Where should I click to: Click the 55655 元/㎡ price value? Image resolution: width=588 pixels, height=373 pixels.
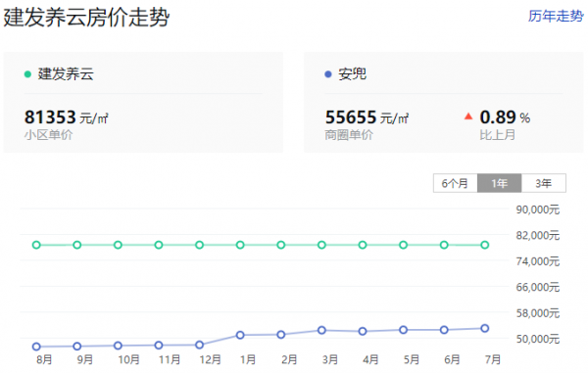tap(367, 117)
